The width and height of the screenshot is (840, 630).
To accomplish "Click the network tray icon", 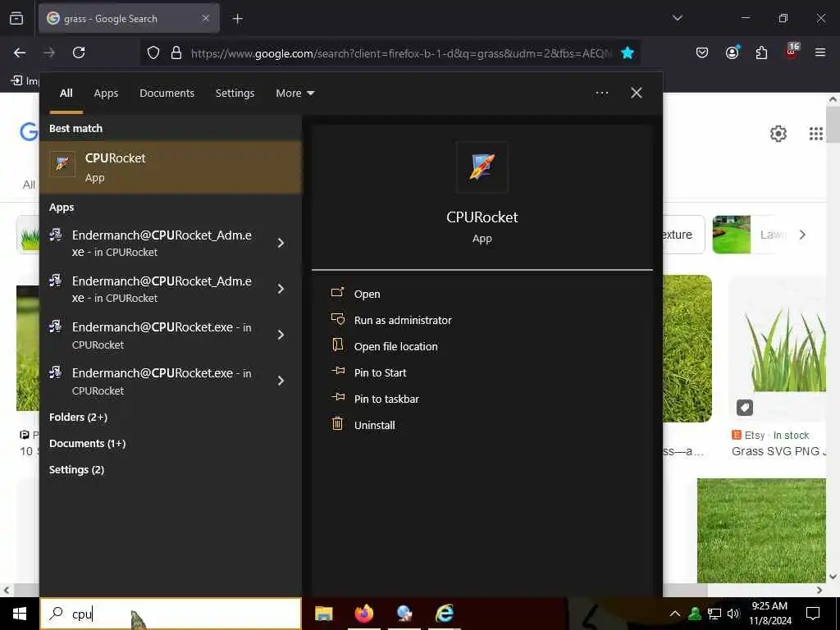I will [x=714, y=614].
